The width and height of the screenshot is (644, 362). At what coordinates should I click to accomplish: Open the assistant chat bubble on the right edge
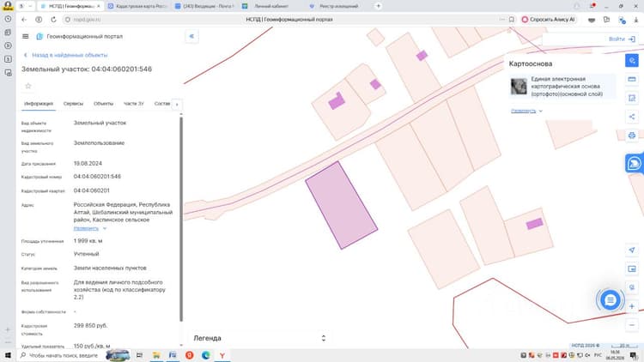coord(634,163)
